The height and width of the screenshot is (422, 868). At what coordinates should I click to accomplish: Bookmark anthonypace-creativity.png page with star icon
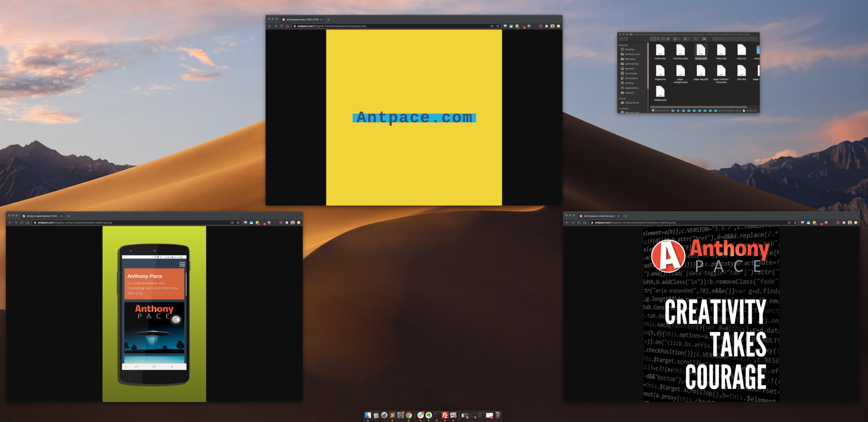click(x=795, y=222)
